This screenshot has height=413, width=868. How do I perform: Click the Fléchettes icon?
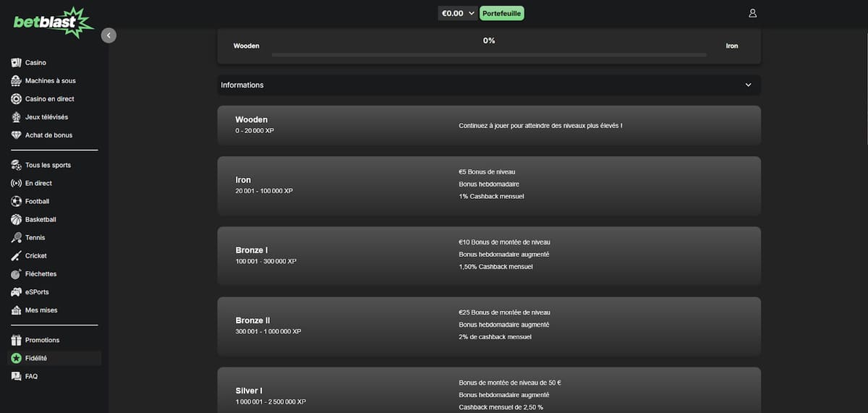17,274
